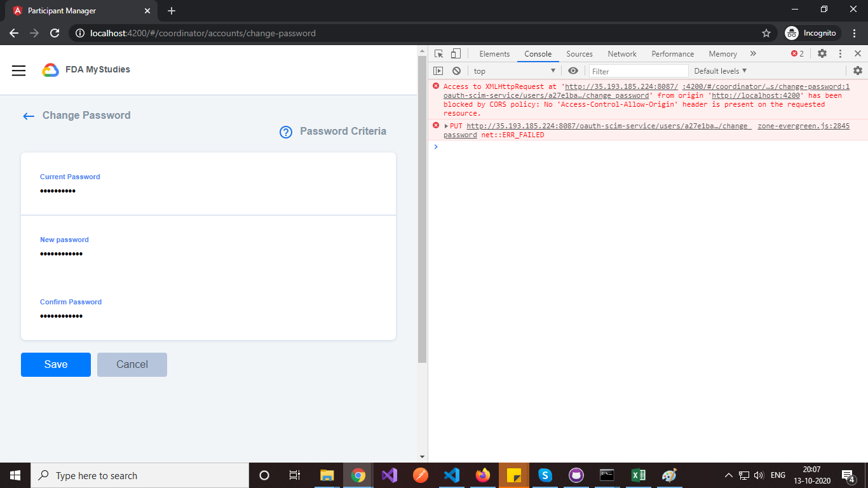Clear the console using the no-entry icon

(x=456, y=71)
